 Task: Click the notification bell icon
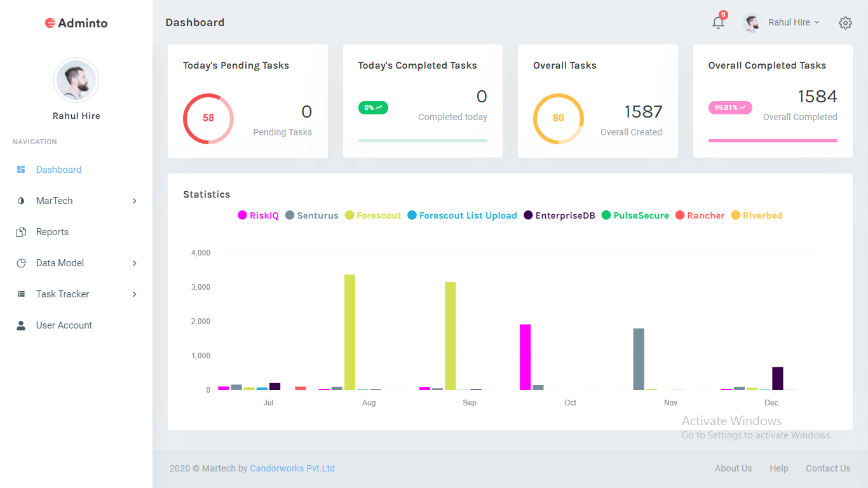pyautogui.click(x=718, y=23)
